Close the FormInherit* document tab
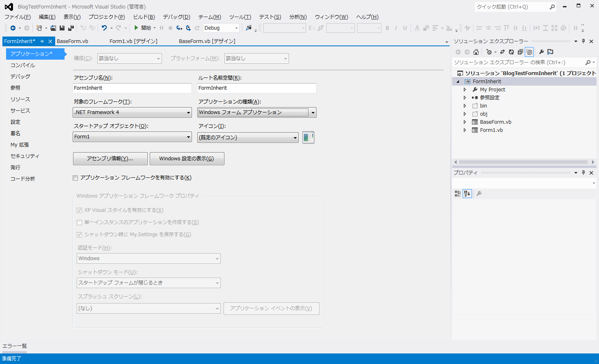This screenshot has width=599, height=364. click(50, 41)
